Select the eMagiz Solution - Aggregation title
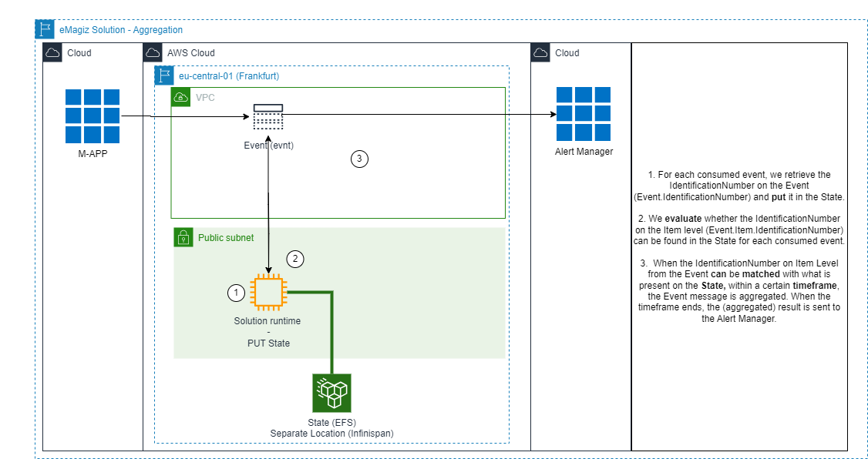Screen dimensions: 868x459 coord(118,29)
